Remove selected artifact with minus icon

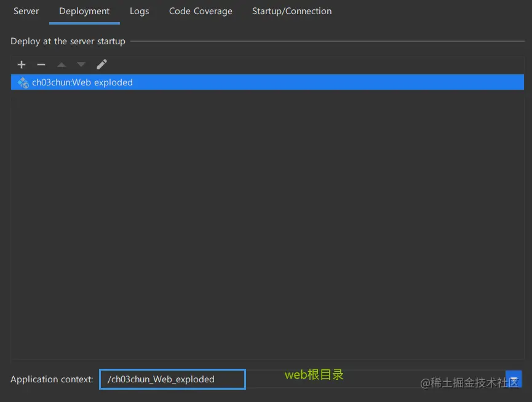coord(41,65)
